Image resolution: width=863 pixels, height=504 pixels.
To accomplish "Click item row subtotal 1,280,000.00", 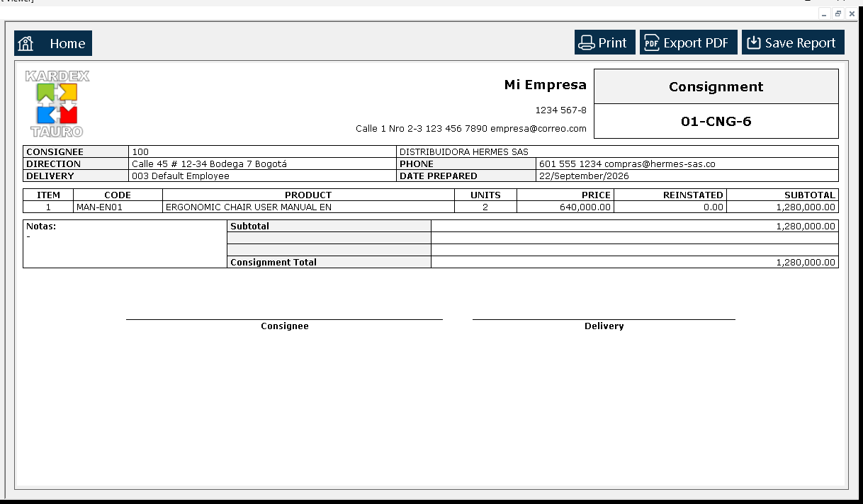I will (806, 207).
